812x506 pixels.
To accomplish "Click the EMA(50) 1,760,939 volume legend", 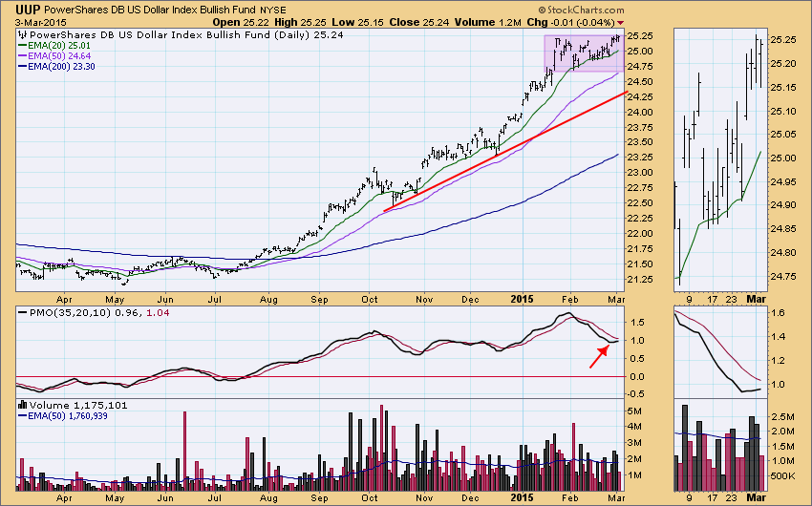I will coord(68,415).
